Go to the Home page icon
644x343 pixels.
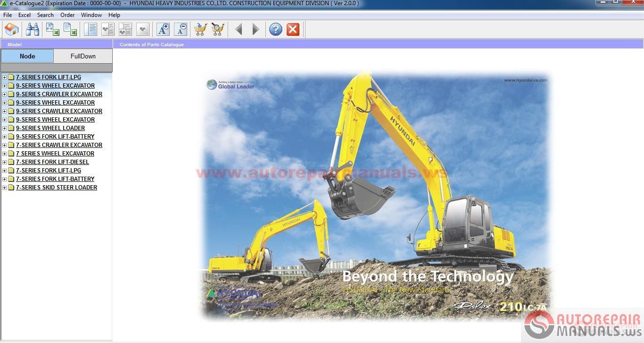[11, 29]
